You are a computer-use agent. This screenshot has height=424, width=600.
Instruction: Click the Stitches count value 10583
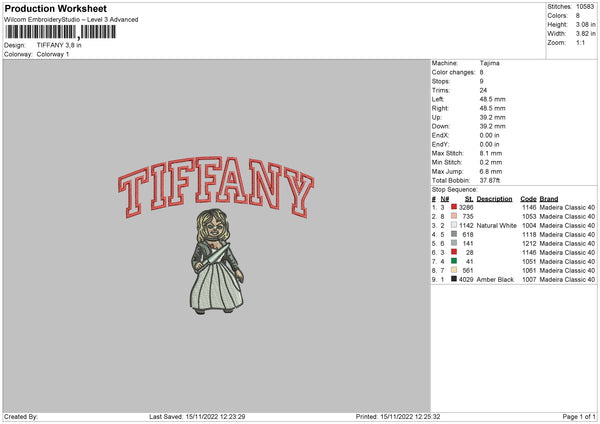tap(584, 7)
